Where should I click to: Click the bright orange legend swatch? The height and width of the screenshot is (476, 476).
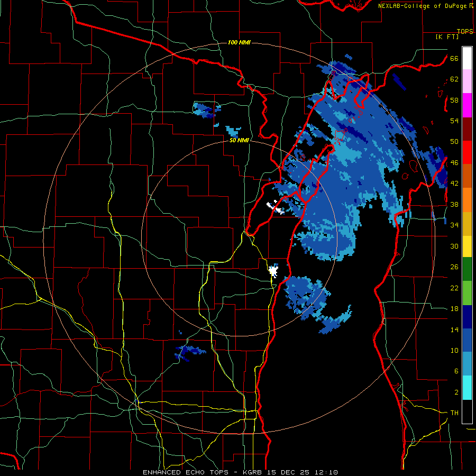pyautogui.click(x=467, y=200)
